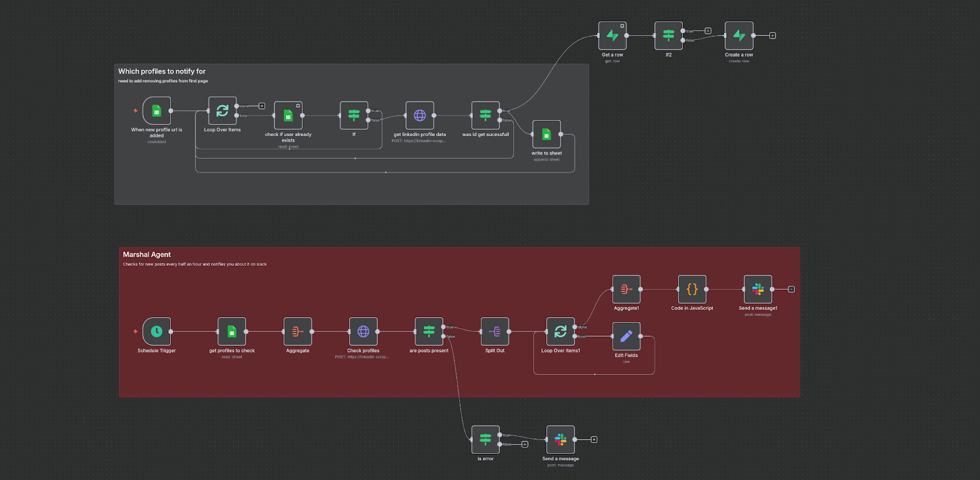Select the Aggregate1 node
Viewport: 980px width, 480px height.
pos(627,290)
